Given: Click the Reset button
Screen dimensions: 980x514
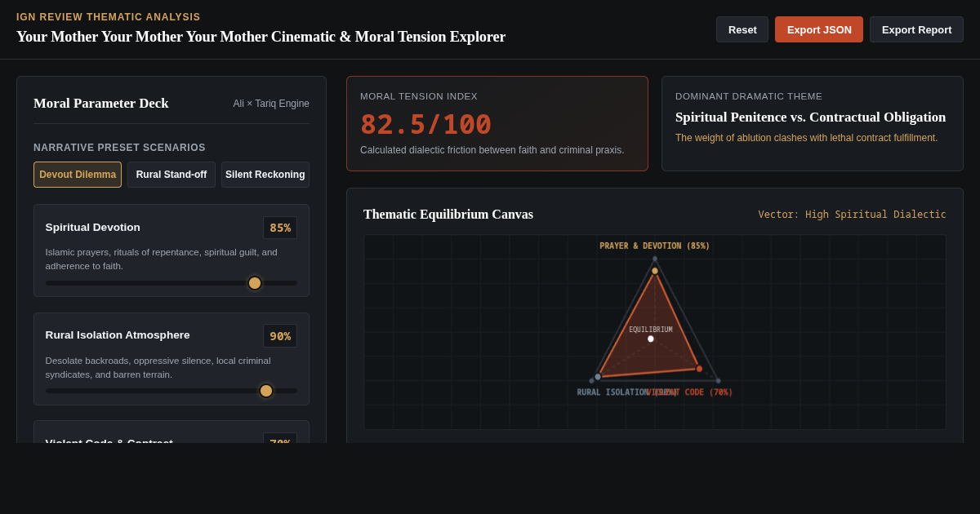Looking at the screenshot, I should pyautogui.click(x=742, y=29).
